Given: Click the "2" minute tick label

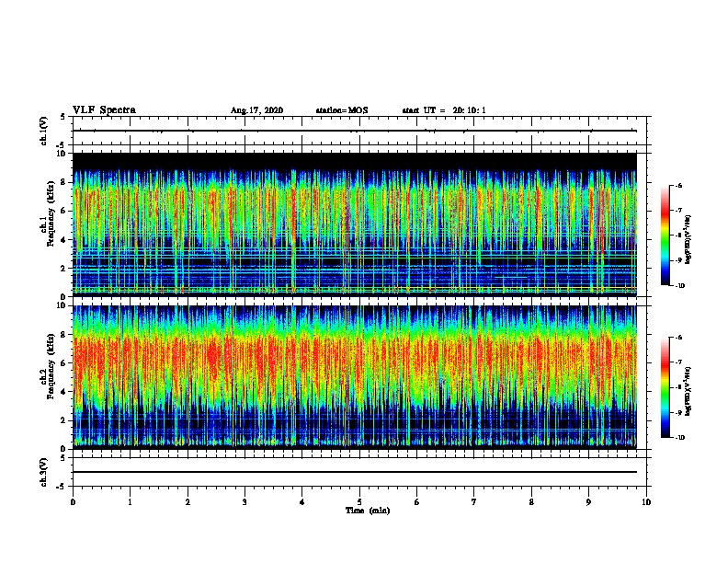Looking at the screenshot, I should click(188, 502).
